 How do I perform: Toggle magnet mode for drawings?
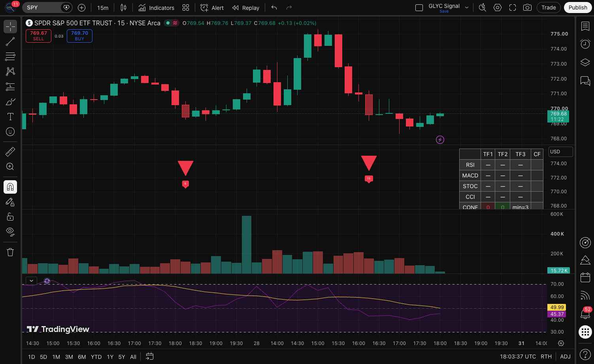pos(10,187)
